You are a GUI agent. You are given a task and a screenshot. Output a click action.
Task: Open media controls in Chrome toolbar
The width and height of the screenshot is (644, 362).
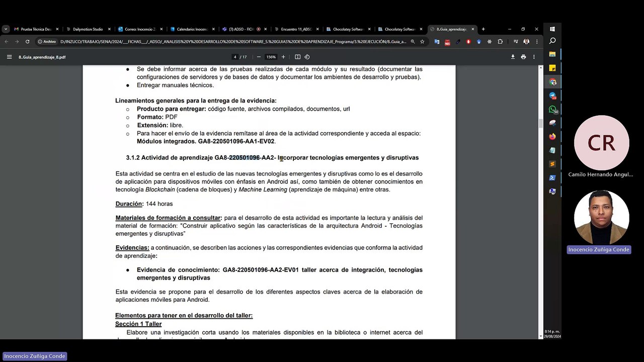coord(516,42)
